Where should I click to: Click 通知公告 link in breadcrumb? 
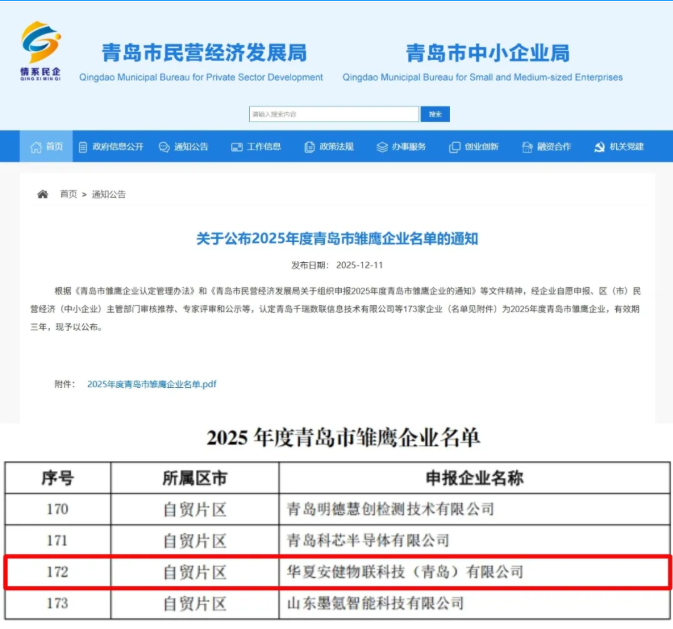[109, 194]
